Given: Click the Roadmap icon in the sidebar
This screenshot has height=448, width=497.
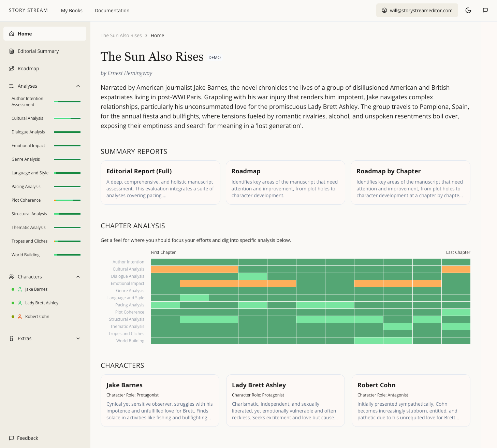Looking at the screenshot, I should pyautogui.click(x=12, y=69).
